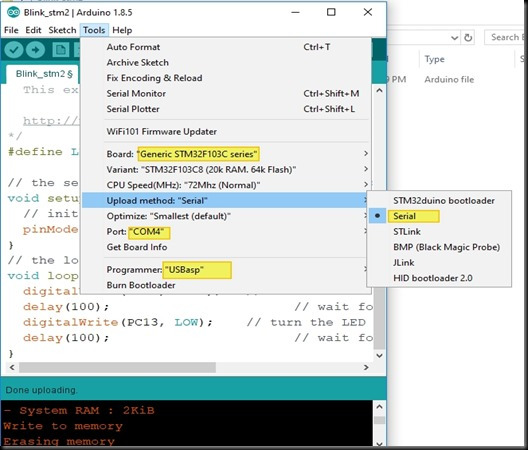Open the Explorer address dropdown chevron

[x=455, y=38]
